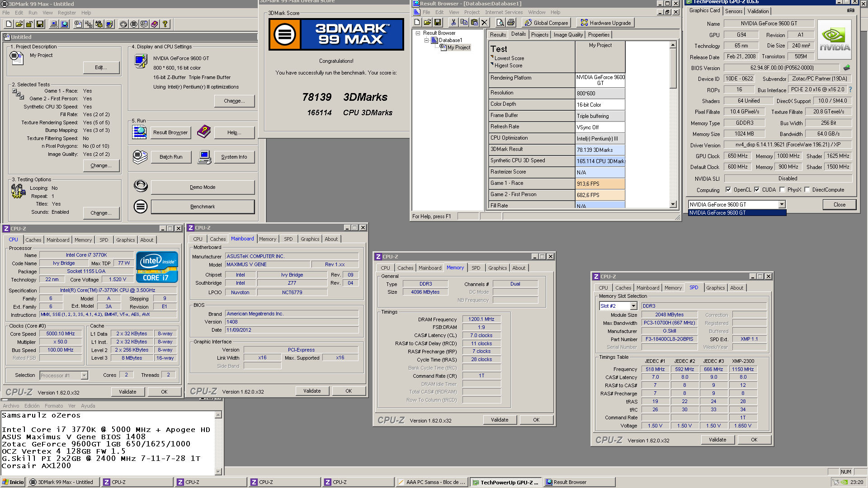868x488 pixels.
Task: Click Print Preview icon in Result Browser
Action: tap(500, 23)
